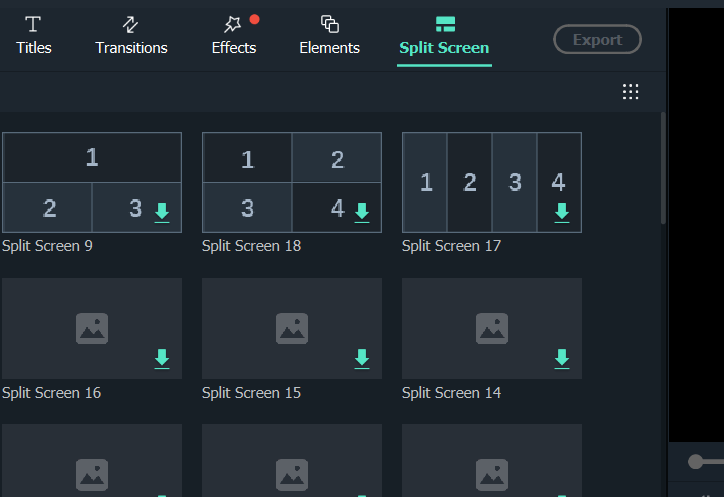Image resolution: width=724 pixels, height=497 pixels.
Task: Select the Split Screen 9 thumbnail
Action: [92, 182]
